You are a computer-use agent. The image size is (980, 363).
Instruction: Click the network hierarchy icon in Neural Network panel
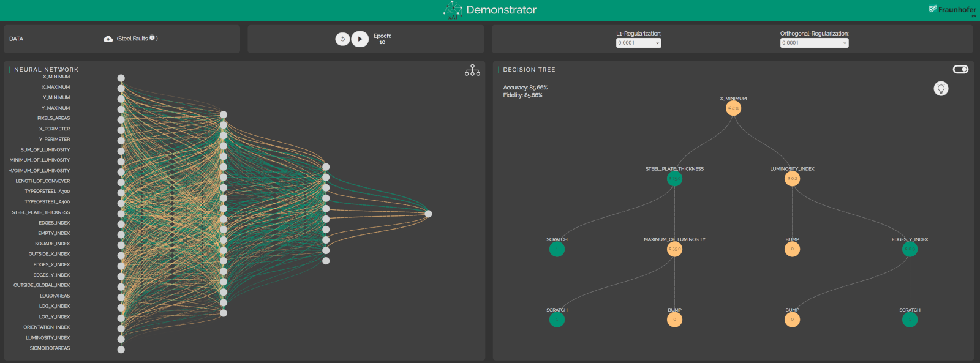(x=472, y=70)
